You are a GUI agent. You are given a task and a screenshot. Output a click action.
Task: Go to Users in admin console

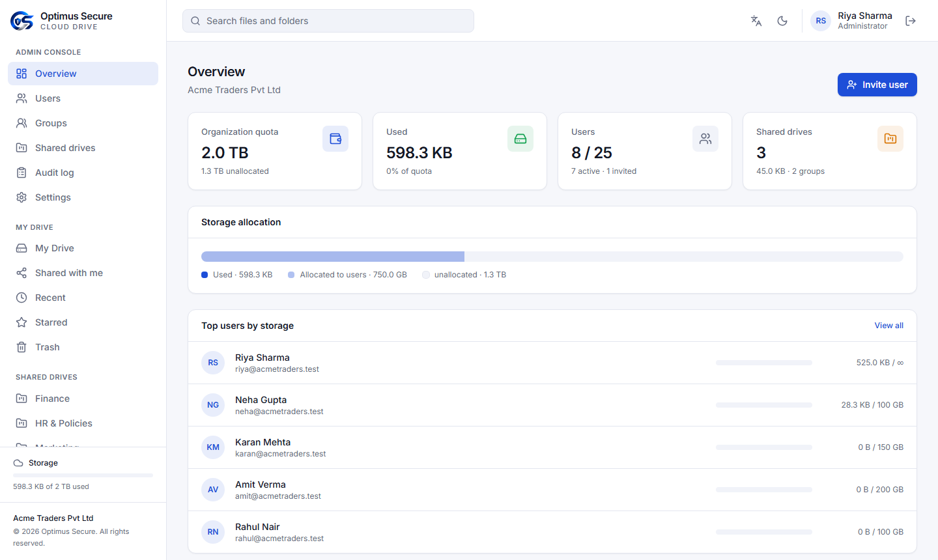click(83, 98)
